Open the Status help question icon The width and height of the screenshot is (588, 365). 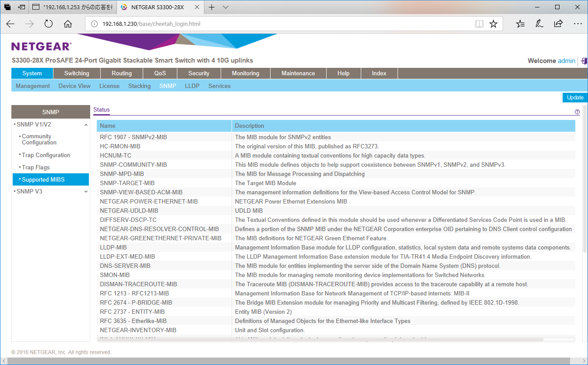(x=577, y=112)
